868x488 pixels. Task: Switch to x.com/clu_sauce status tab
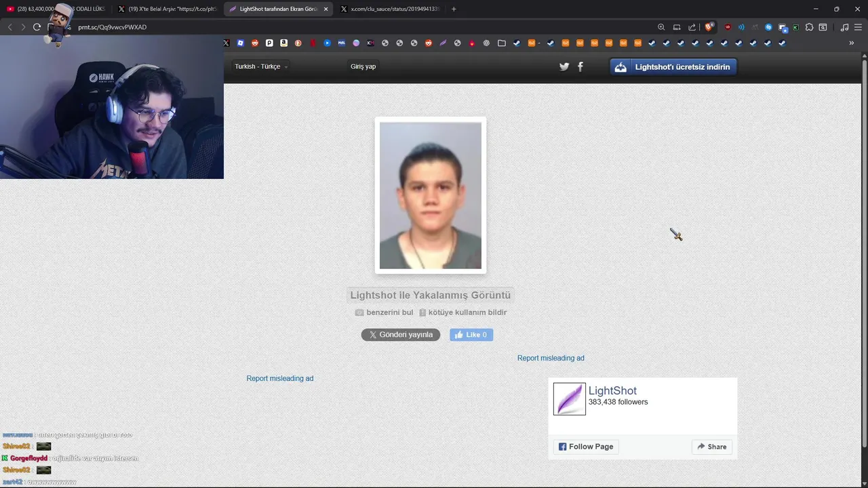[389, 9]
